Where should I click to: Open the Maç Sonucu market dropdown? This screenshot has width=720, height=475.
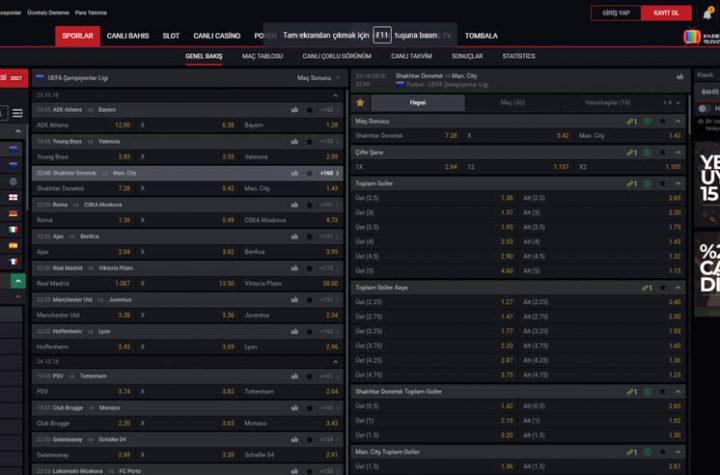tap(319, 78)
